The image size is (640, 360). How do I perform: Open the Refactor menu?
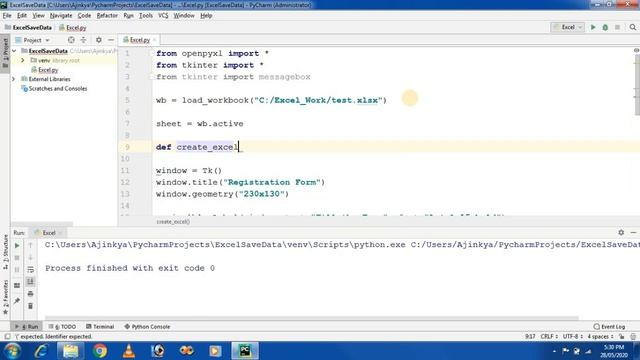coord(107,16)
